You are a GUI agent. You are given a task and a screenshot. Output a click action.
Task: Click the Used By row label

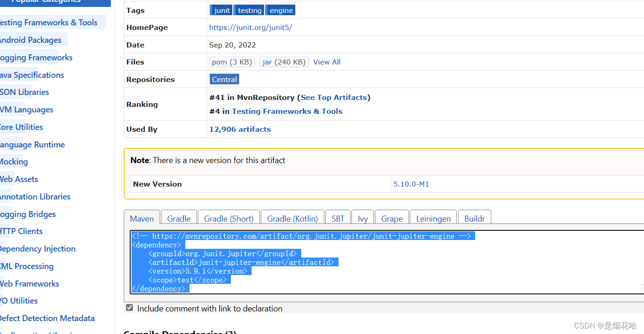142,129
